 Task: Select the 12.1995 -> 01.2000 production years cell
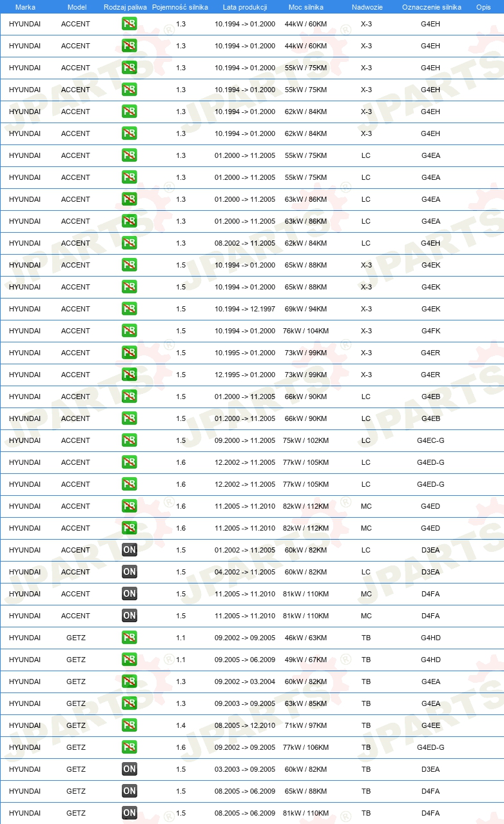[x=245, y=375]
